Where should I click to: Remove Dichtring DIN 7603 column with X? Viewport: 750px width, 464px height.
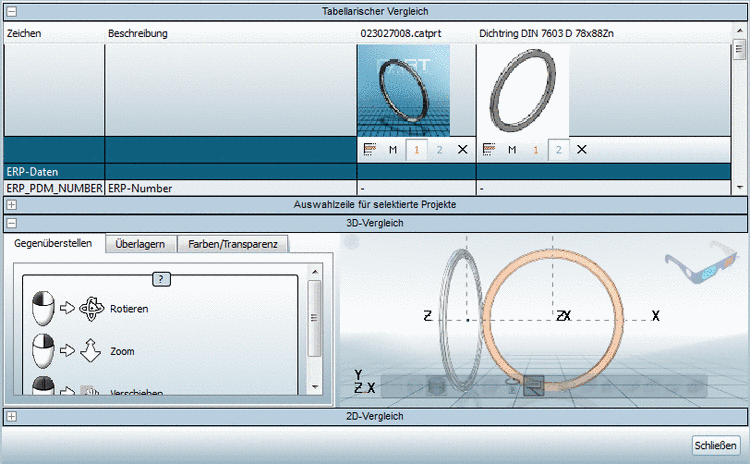582,150
